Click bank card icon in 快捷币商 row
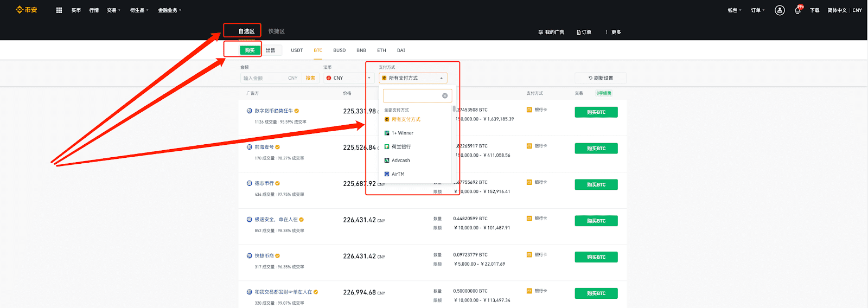868x308 pixels. [x=529, y=255]
